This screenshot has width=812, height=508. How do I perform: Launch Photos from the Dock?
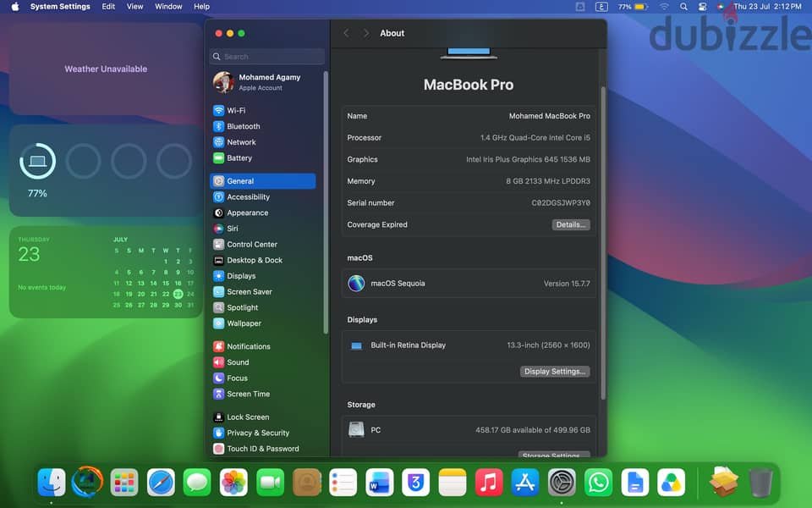pos(233,482)
